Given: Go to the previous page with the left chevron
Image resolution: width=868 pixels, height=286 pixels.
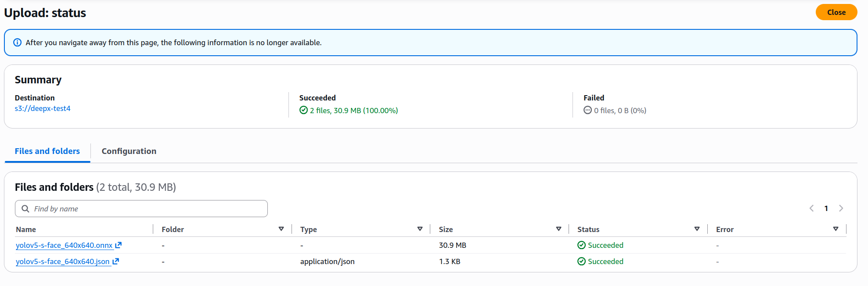Looking at the screenshot, I should point(811,208).
